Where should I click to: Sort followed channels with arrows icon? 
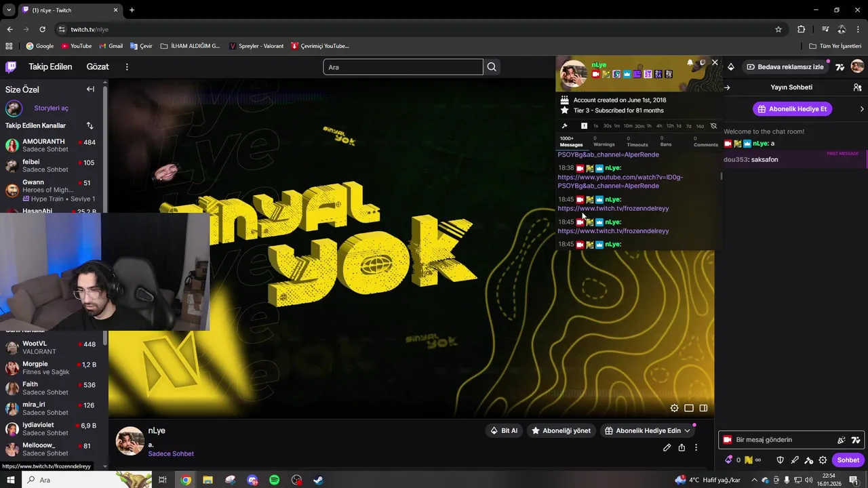click(x=90, y=125)
